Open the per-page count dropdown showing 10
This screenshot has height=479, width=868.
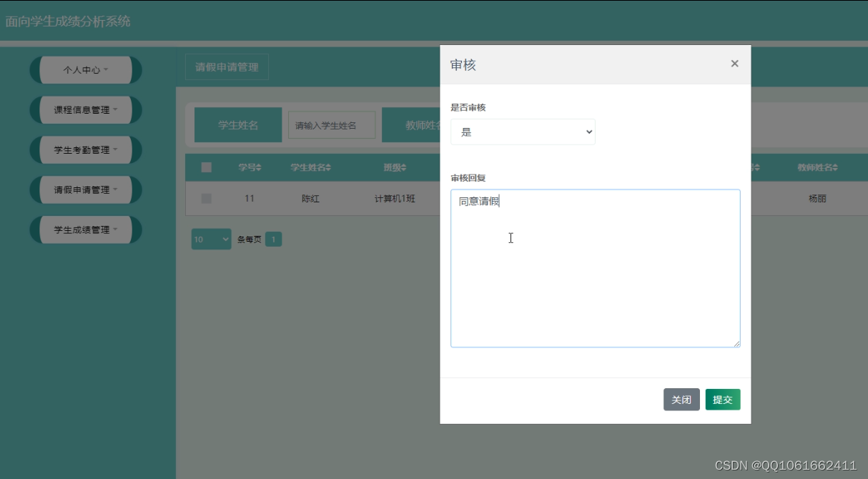(210, 238)
